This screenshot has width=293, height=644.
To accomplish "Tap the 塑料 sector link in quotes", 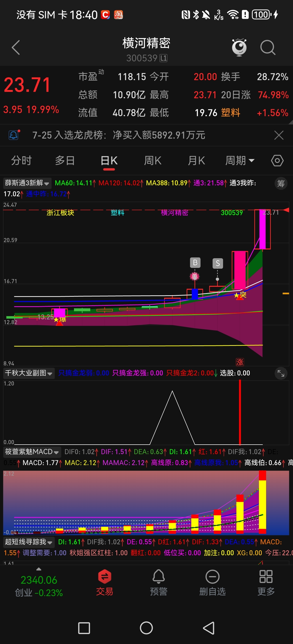I will [x=230, y=113].
